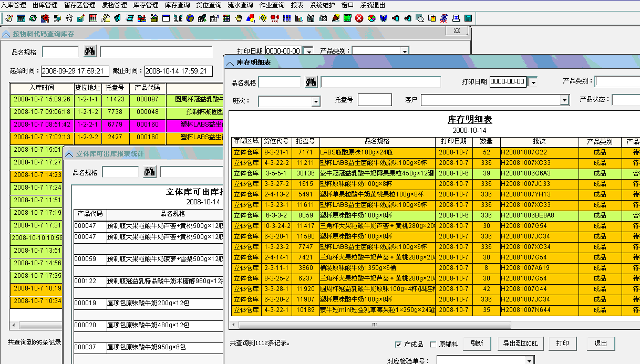640x364 pixels.
Task: Click binoculars search icon in 立体库可出库报表统计 window
Action: (x=150, y=172)
